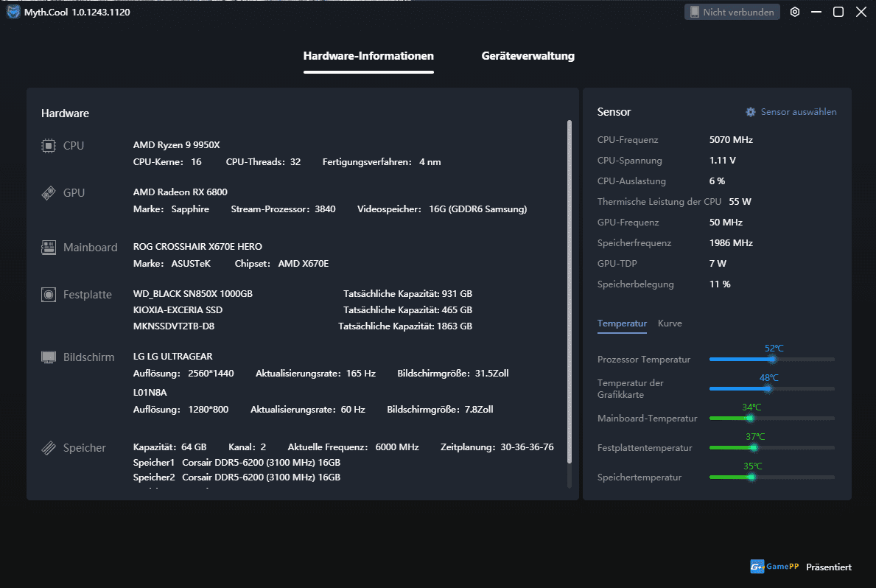Click the Speichertemperatur slider bar
This screenshot has width=876, height=588.
(771, 477)
